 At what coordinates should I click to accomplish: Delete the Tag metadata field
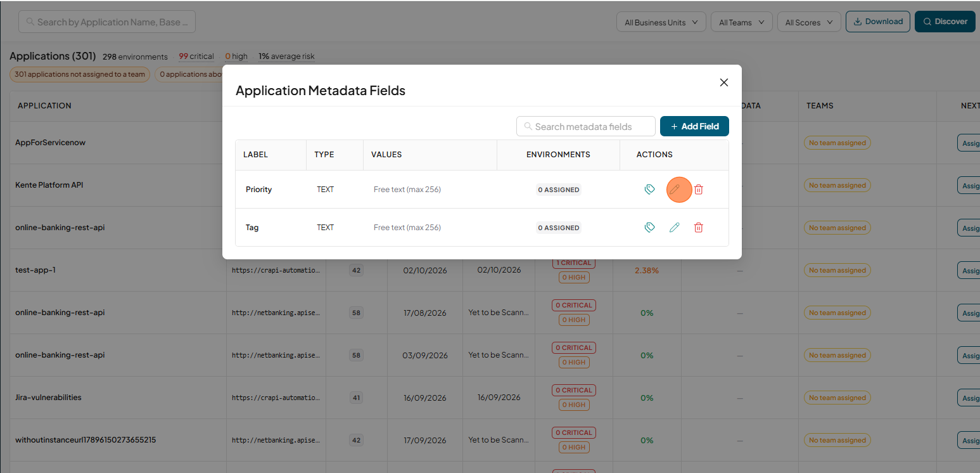tap(699, 227)
